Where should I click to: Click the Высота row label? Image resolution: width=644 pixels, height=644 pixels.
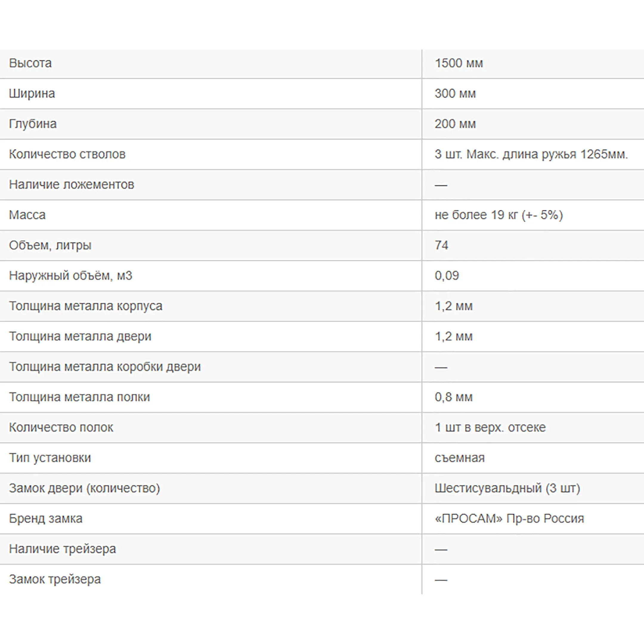30,63
